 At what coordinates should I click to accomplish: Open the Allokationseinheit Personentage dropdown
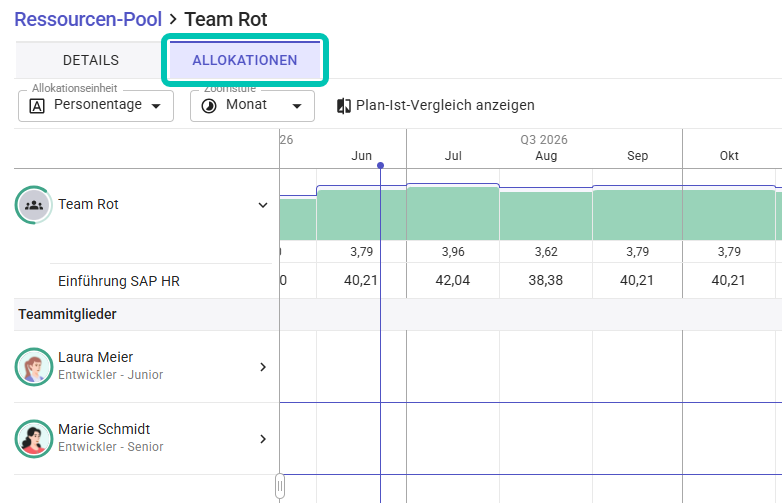96,106
